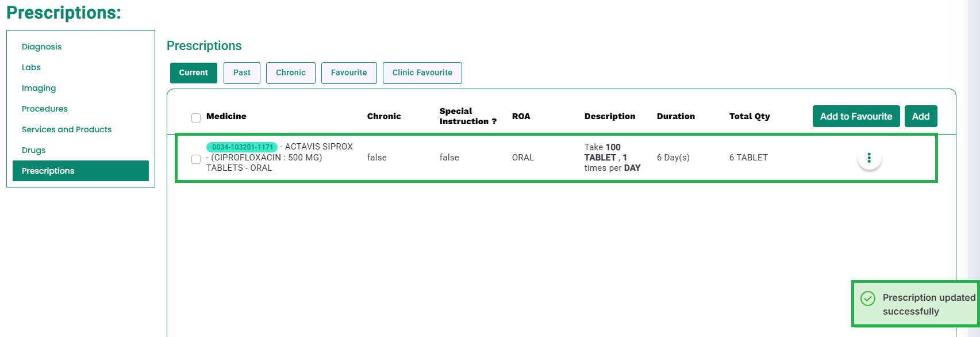
Task: Select the ACTAVIS SIPROX prescription row checkbox
Action: 196,159
